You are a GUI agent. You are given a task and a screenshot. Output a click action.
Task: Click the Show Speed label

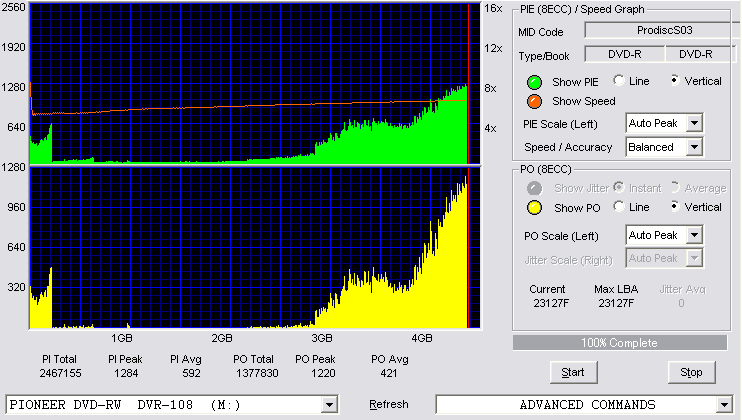point(584,101)
